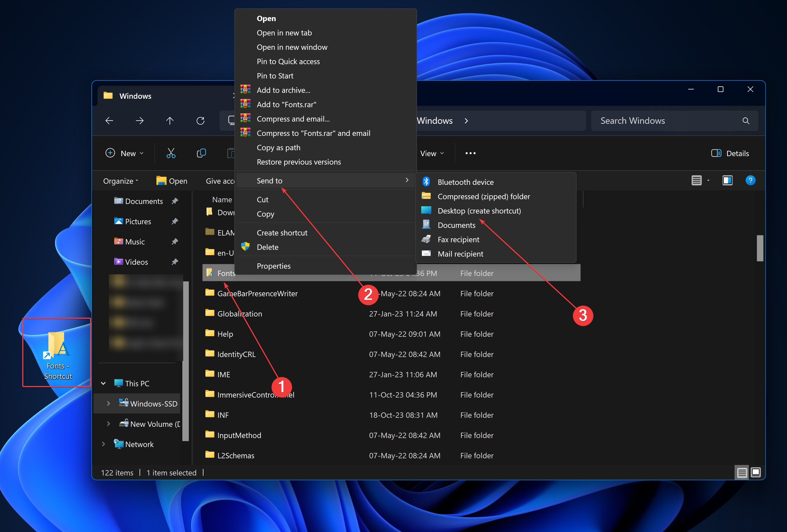This screenshot has height=532, width=787.
Task: Open the View dropdown
Action: pos(432,153)
